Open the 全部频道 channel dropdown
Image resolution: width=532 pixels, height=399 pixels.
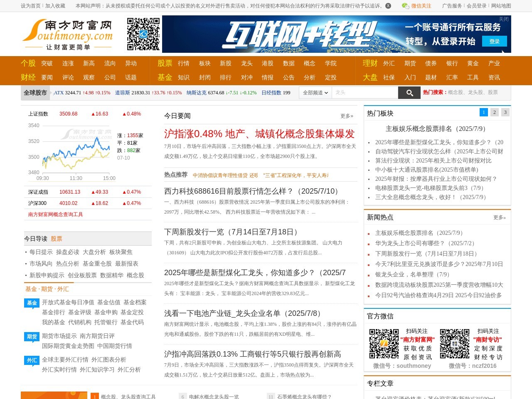point(315,92)
